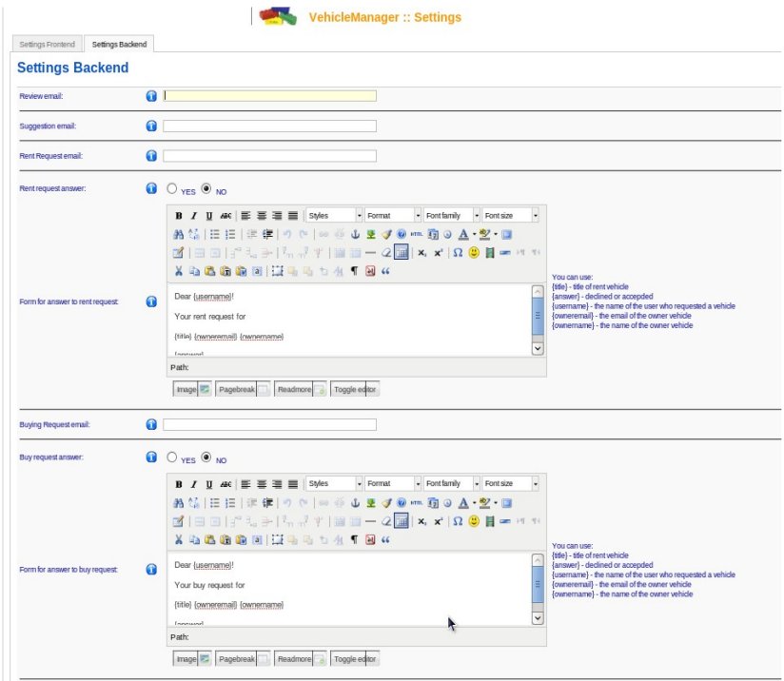Show info tooltip for Buying Request email

[151, 424]
